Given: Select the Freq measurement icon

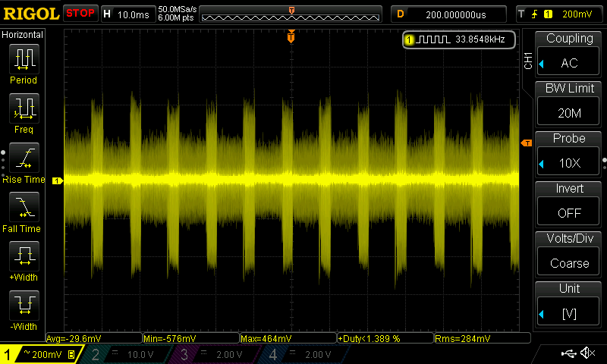Looking at the screenshot, I should click(24, 110).
